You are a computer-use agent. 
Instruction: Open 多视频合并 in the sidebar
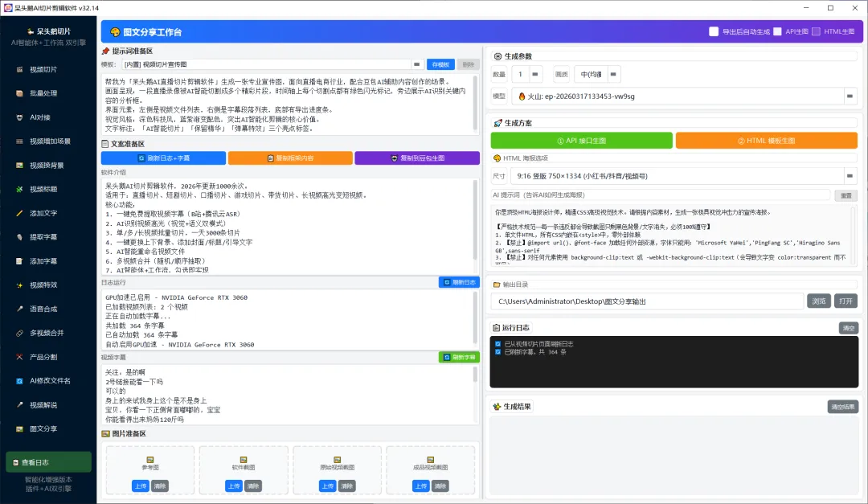click(x=48, y=333)
